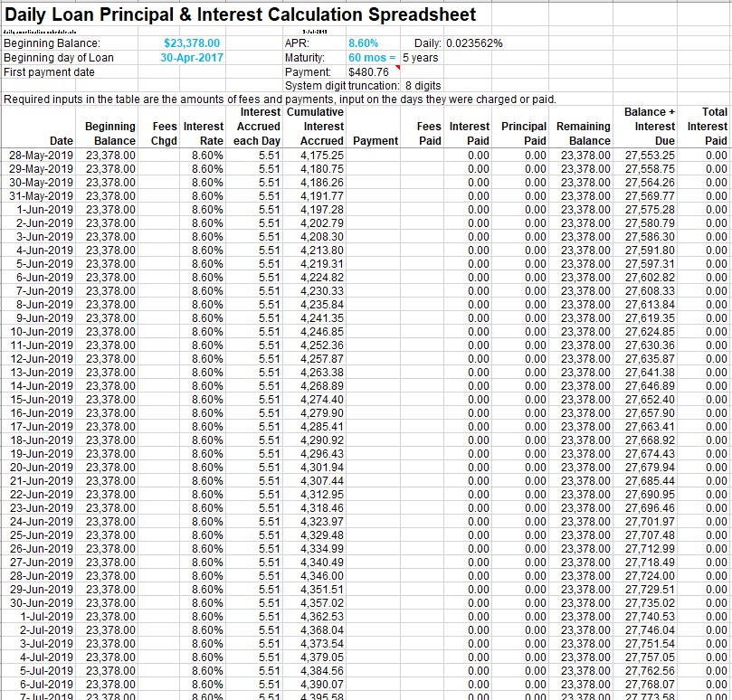The image size is (732, 700).
Task: Select the date cell 10-Jun-2019
Action: pos(42,331)
